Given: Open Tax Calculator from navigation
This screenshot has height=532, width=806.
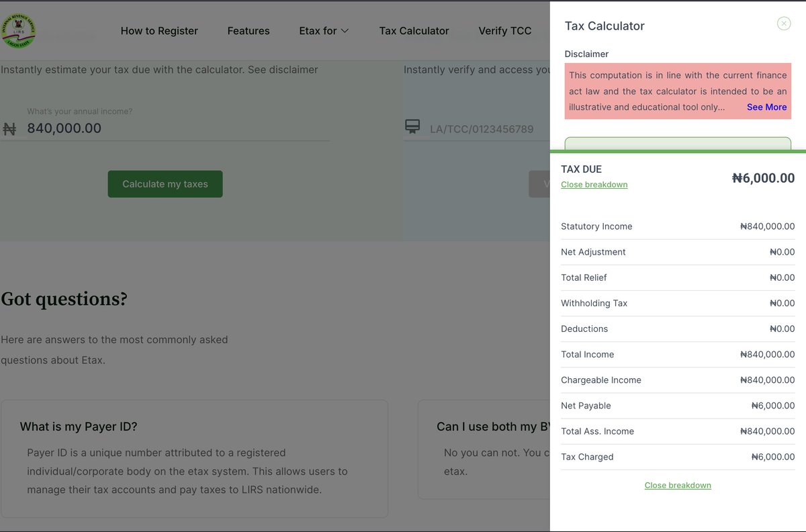Looking at the screenshot, I should [414, 31].
